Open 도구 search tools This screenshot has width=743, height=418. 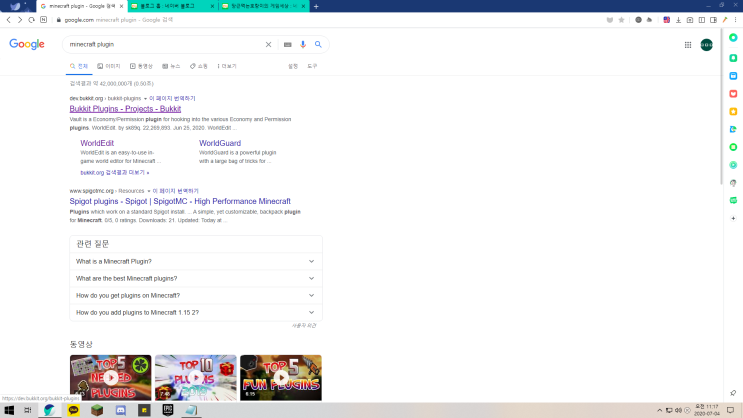[x=312, y=66]
